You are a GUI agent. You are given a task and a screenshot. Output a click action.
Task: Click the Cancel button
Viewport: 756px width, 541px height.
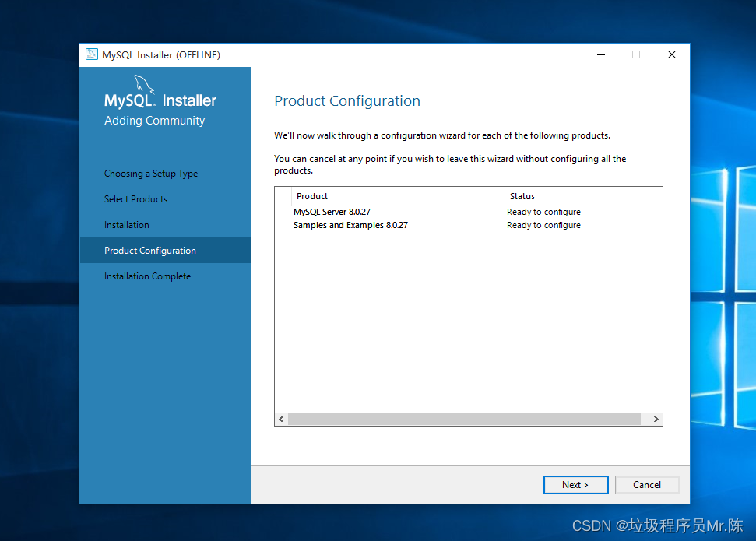pos(647,485)
